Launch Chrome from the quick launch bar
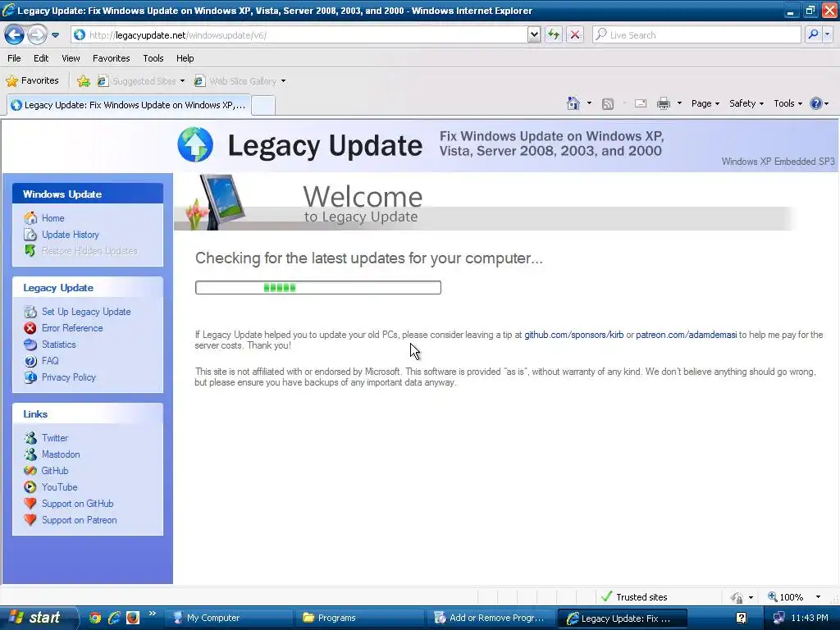 point(95,618)
